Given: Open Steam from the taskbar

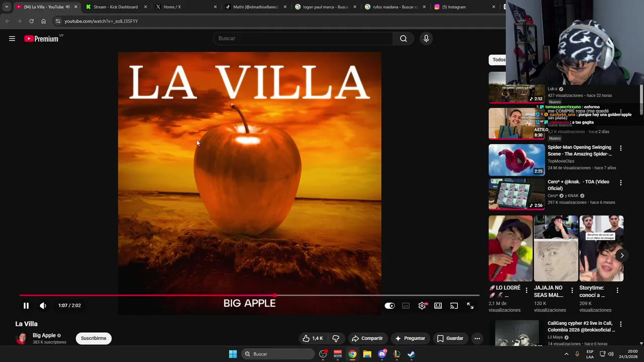Looking at the screenshot, I should click(411, 354).
